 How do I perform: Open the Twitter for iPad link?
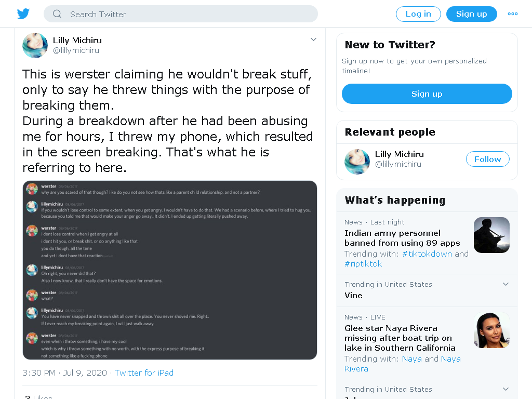tap(144, 373)
